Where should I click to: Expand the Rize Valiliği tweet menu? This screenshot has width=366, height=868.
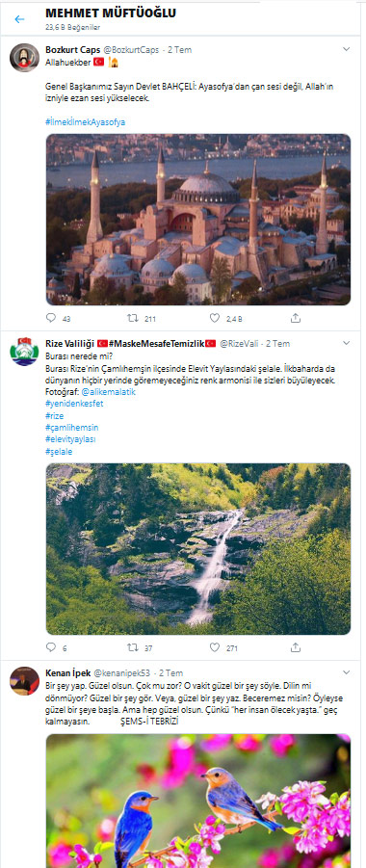click(347, 343)
